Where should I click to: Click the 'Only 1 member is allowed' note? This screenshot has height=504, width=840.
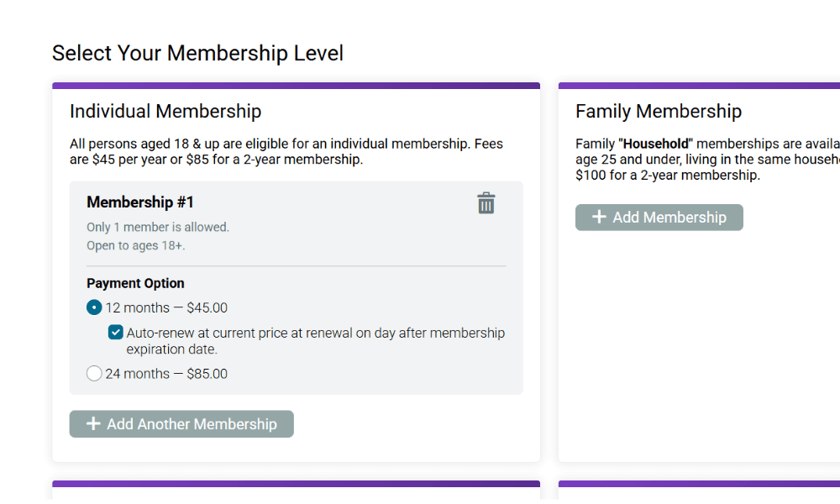click(x=158, y=227)
